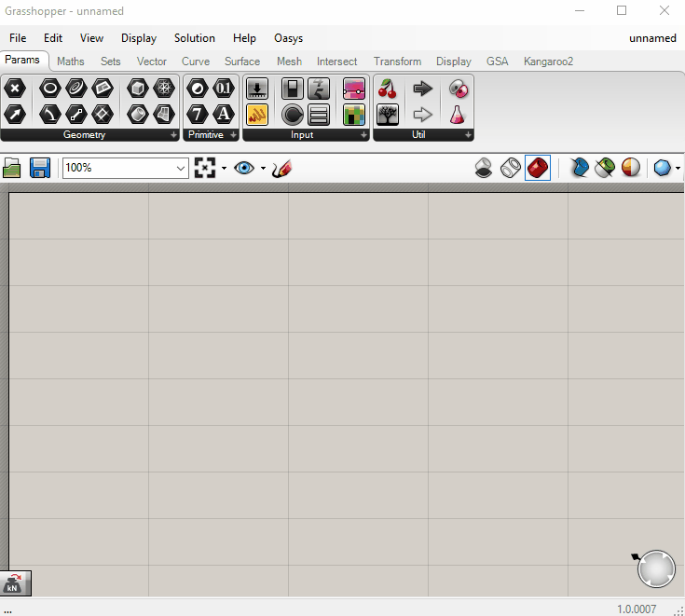685x616 pixels.
Task: Choose the Line parameter icon
Action: tap(76, 115)
